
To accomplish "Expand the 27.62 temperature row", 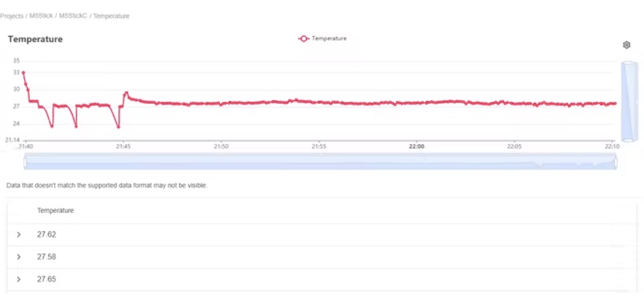I will pyautogui.click(x=19, y=235).
